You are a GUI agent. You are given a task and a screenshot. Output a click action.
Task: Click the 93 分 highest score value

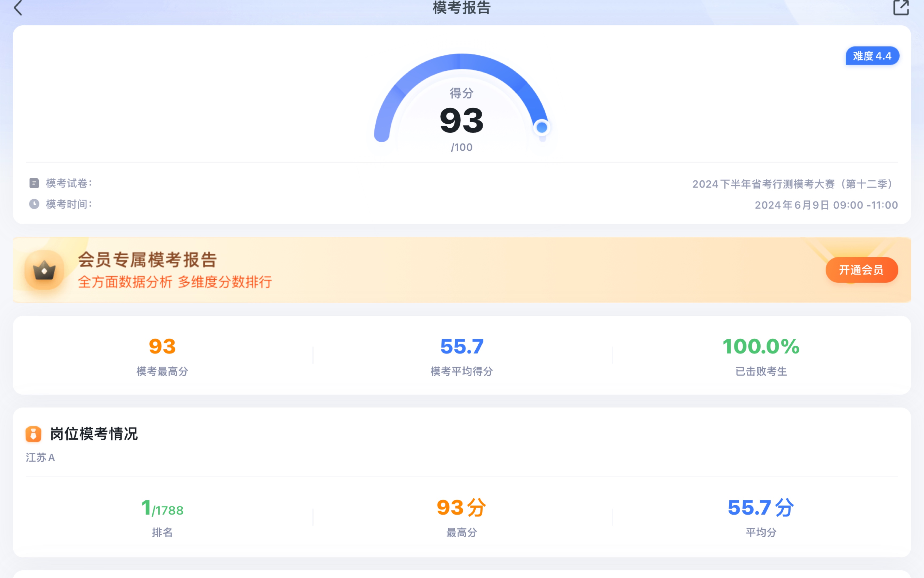click(x=462, y=508)
